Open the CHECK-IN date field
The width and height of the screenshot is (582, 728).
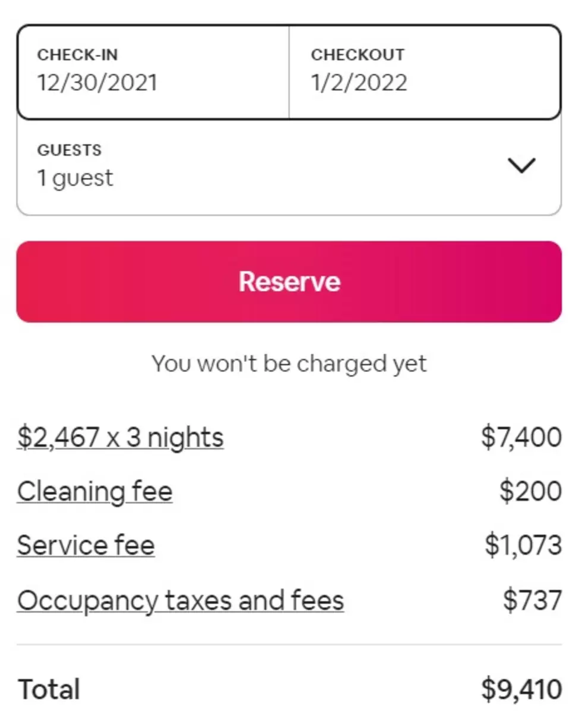coord(153,72)
